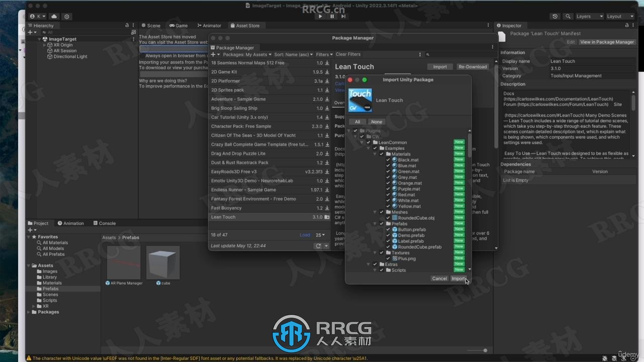Viewport: 644px width, 362px height.
Task: Click the Pause button in Unity toolbar
Action: pyautogui.click(x=332, y=17)
